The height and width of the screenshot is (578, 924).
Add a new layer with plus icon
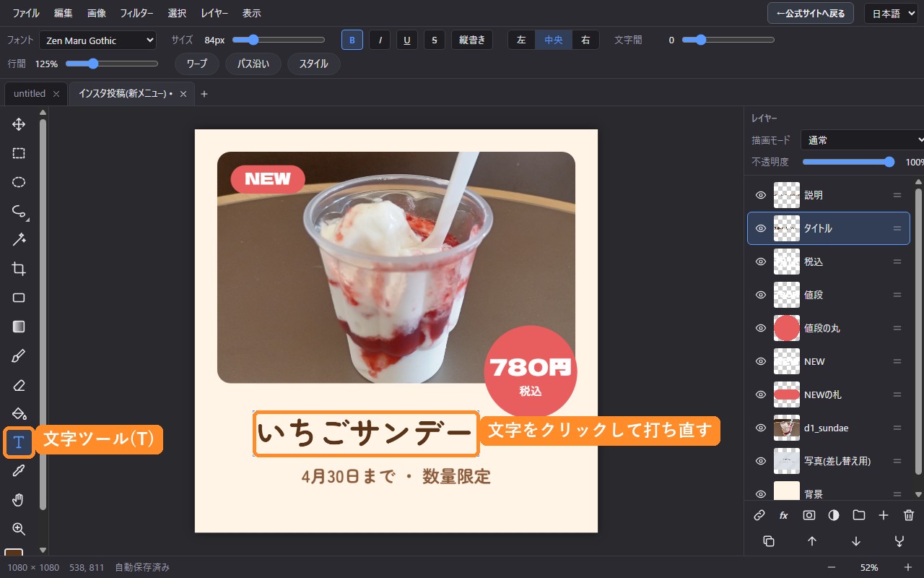(884, 515)
